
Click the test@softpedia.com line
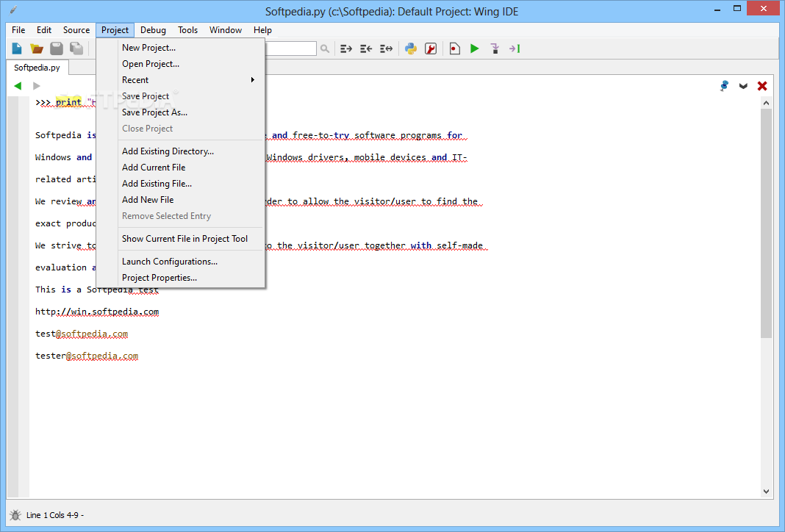tap(82, 334)
